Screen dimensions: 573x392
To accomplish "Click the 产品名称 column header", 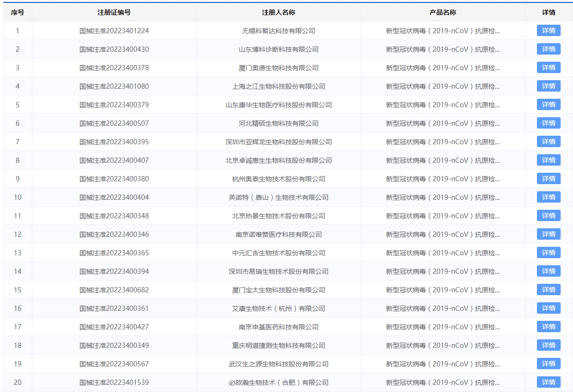I will click(x=442, y=12).
